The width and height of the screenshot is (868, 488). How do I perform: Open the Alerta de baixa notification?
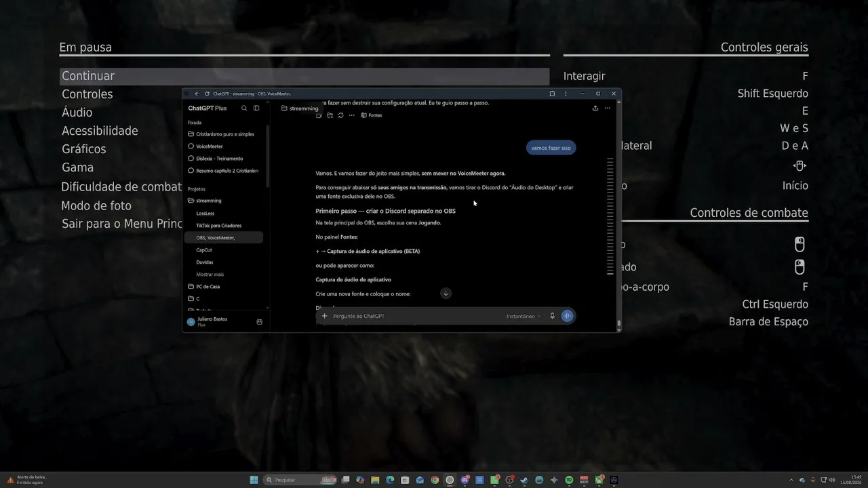[27, 480]
